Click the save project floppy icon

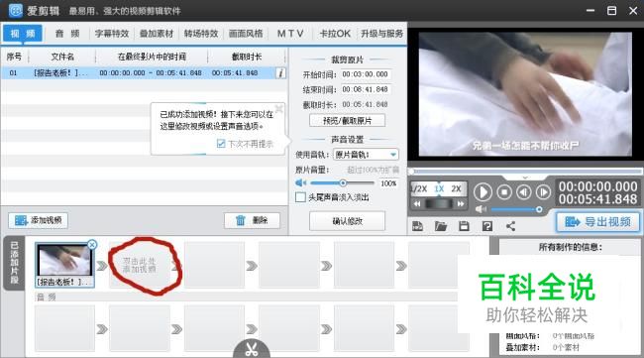tap(464, 226)
